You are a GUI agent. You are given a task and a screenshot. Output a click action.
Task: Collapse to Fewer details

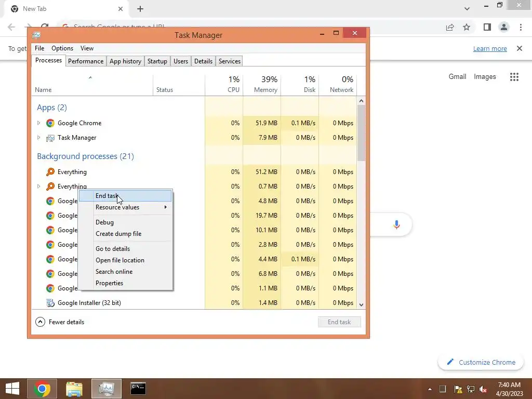(x=60, y=322)
